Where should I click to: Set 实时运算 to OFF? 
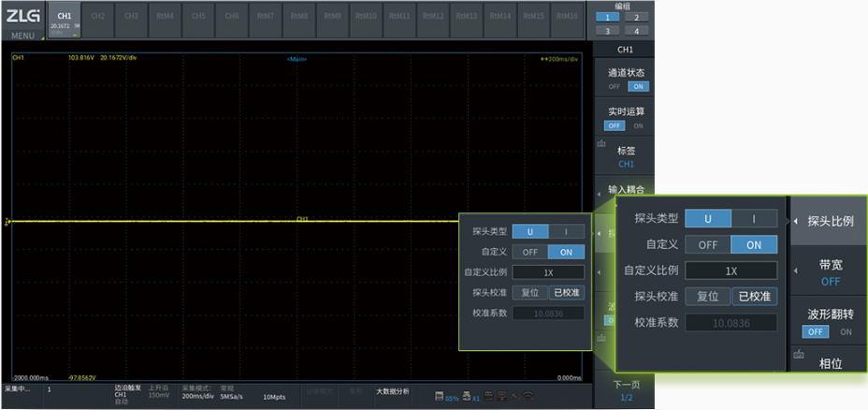[x=615, y=125]
